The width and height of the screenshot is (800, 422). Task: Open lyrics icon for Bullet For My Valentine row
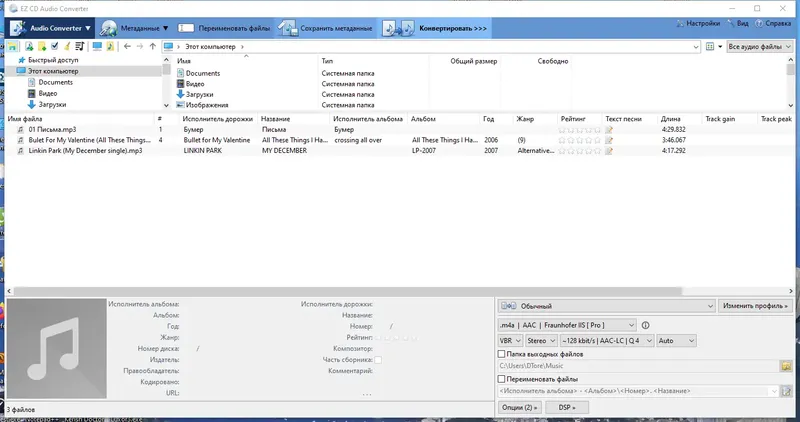click(609, 140)
